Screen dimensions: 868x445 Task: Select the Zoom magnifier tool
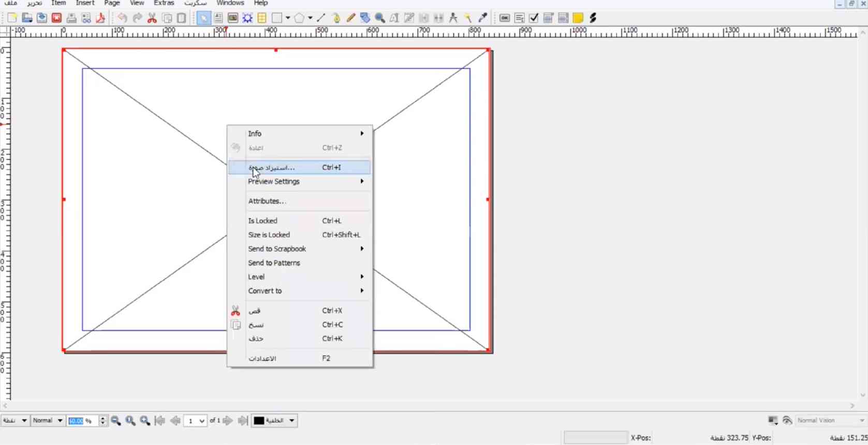click(379, 18)
